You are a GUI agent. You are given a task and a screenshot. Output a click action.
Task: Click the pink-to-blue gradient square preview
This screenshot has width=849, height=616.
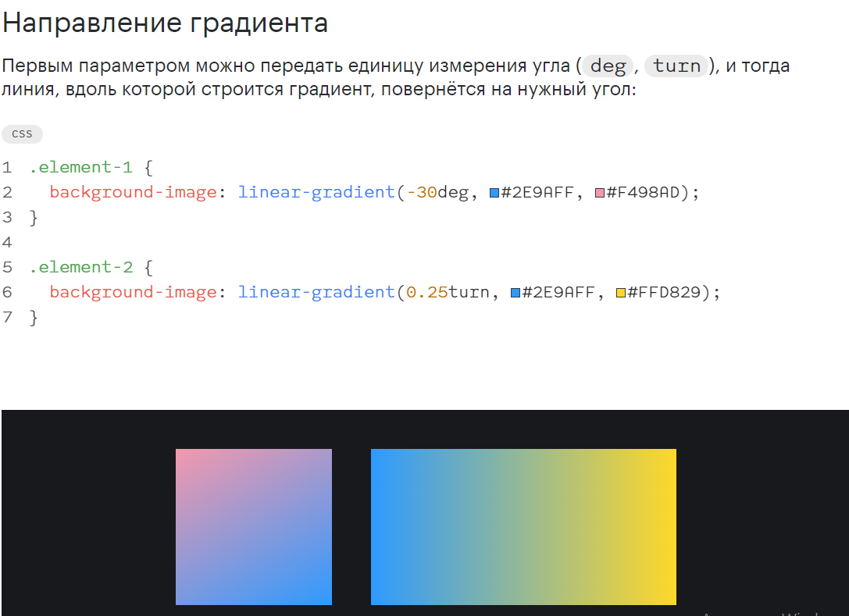[253, 527]
